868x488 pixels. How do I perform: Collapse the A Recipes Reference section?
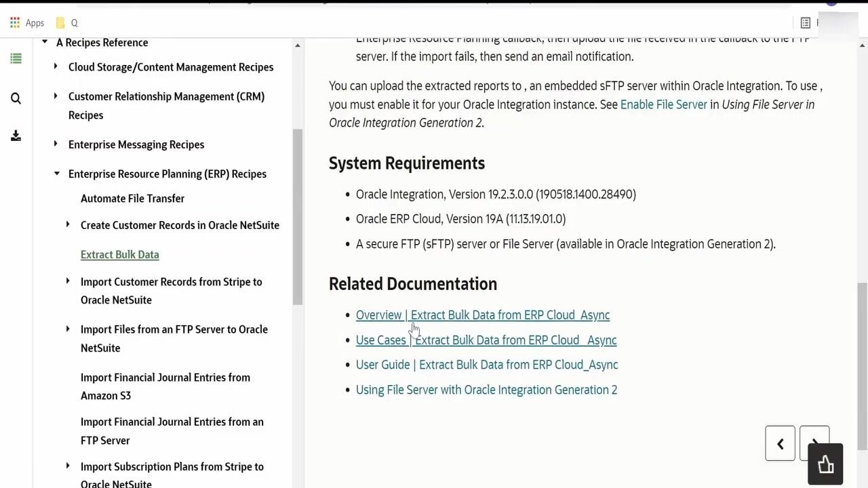tap(45, 42)
